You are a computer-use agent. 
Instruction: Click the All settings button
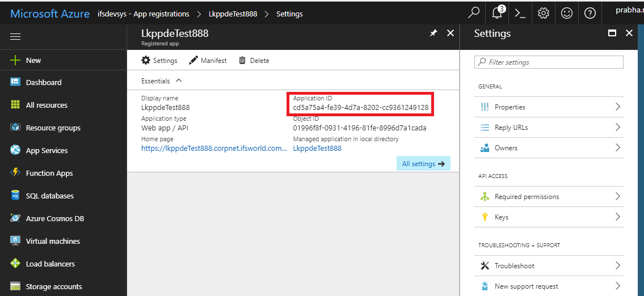click(x=423, y=164)
